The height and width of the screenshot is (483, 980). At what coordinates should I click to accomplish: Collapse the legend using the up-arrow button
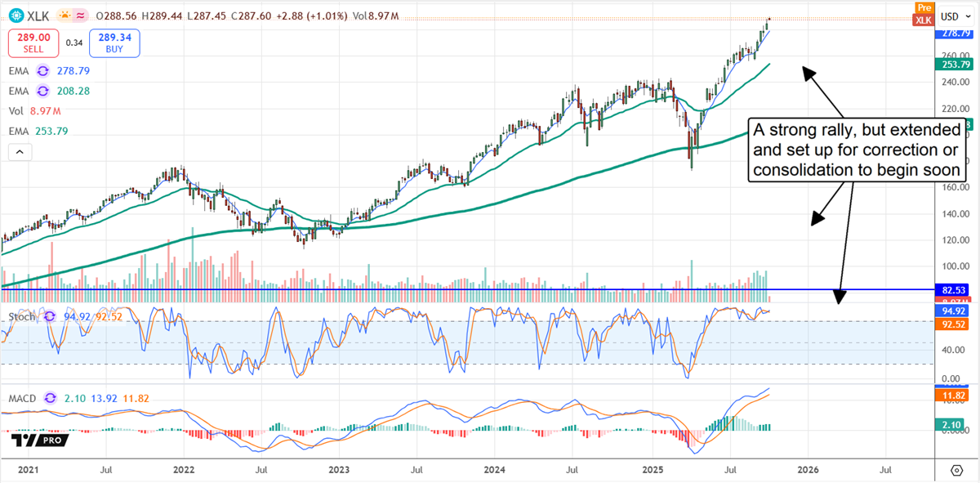tap(19, 151)
